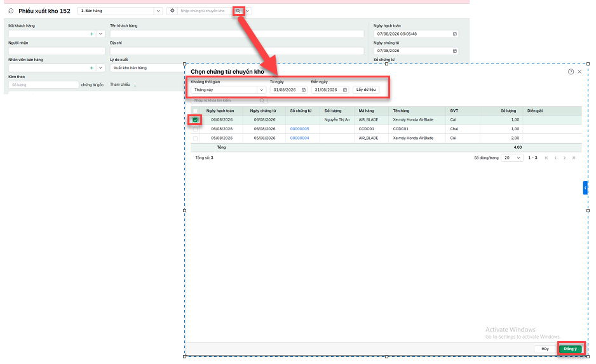This screenshot has height=364, width=596.
Task: Open the rows-per-page '20' dropdown
Action: coord(512,158)
